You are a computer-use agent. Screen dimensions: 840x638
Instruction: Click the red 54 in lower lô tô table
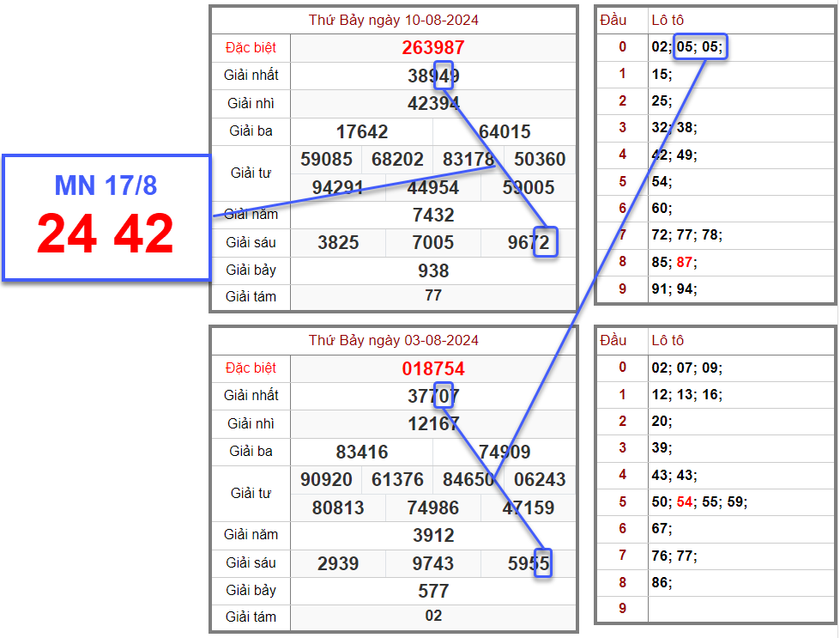684,501
